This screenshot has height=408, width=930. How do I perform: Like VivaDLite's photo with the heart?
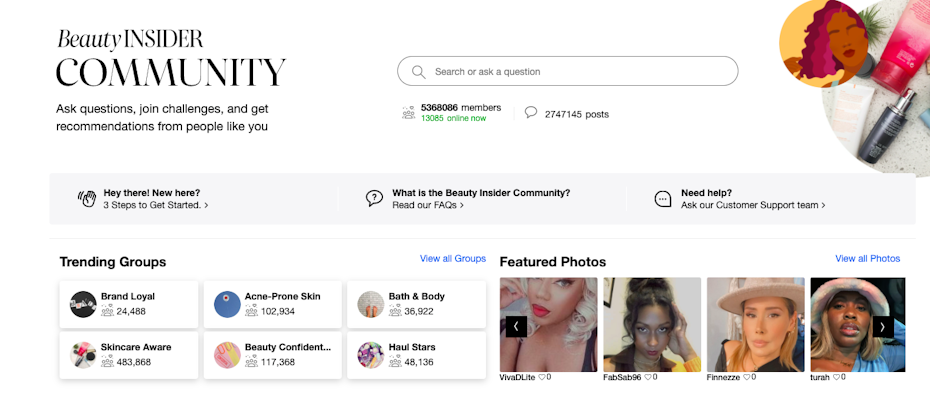[542, 377]
